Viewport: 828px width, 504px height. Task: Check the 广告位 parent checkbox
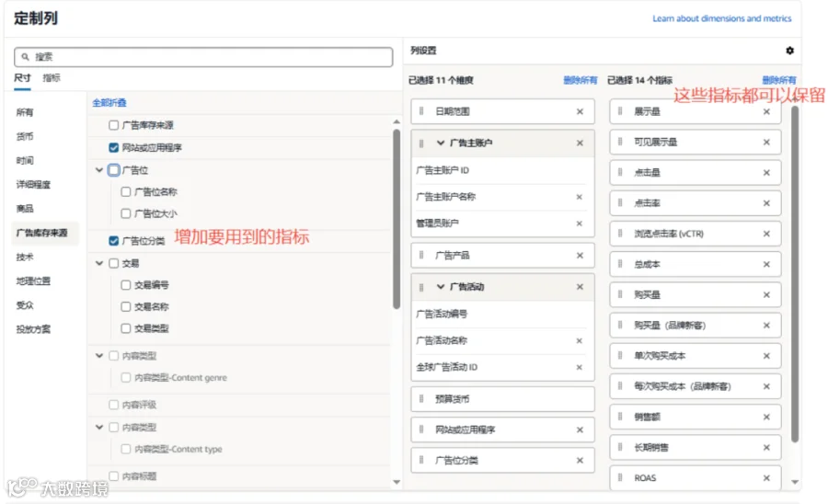(x=113, y=170)
